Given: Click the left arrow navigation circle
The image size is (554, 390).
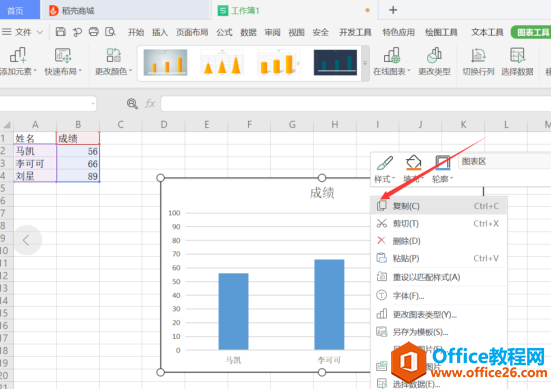Looking at the screenshot, I should tap(27, 240).
